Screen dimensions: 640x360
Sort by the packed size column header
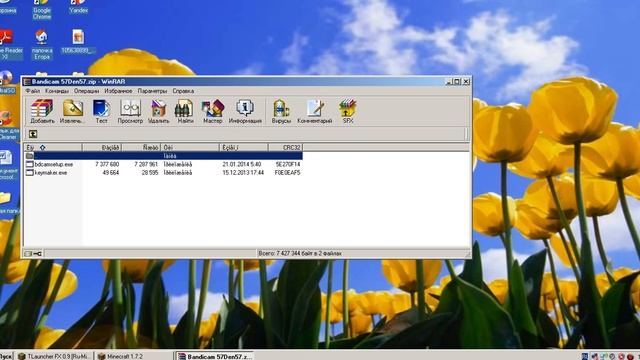coord(141,147)
